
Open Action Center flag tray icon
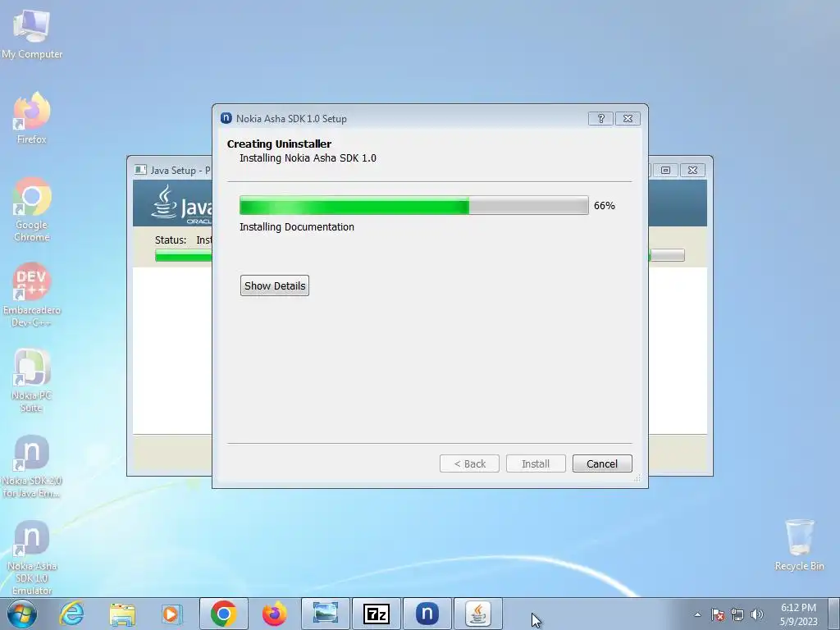click(718, 614)
